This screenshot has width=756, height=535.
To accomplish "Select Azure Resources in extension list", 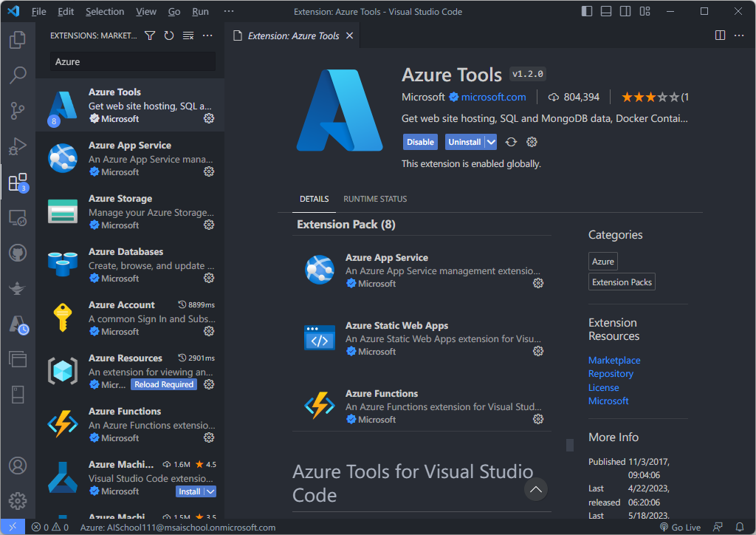I will tap(130, 371).
